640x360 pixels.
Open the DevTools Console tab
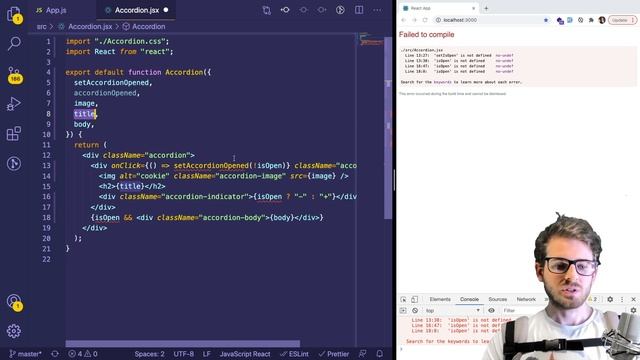[x=469, y=299]
